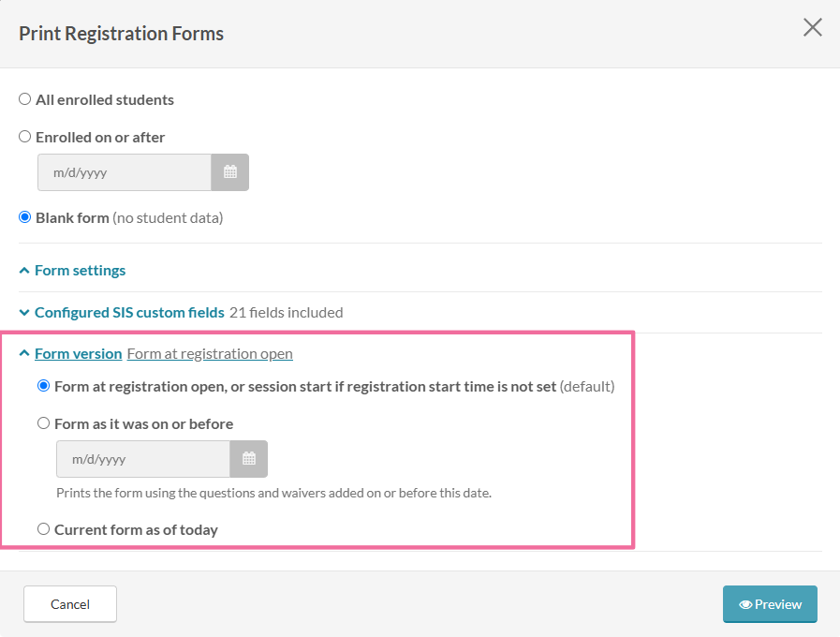Screen dimensions: 840x637
Task: Open calendar picker for Enrolled on or after
Action: tap(229, 172)
